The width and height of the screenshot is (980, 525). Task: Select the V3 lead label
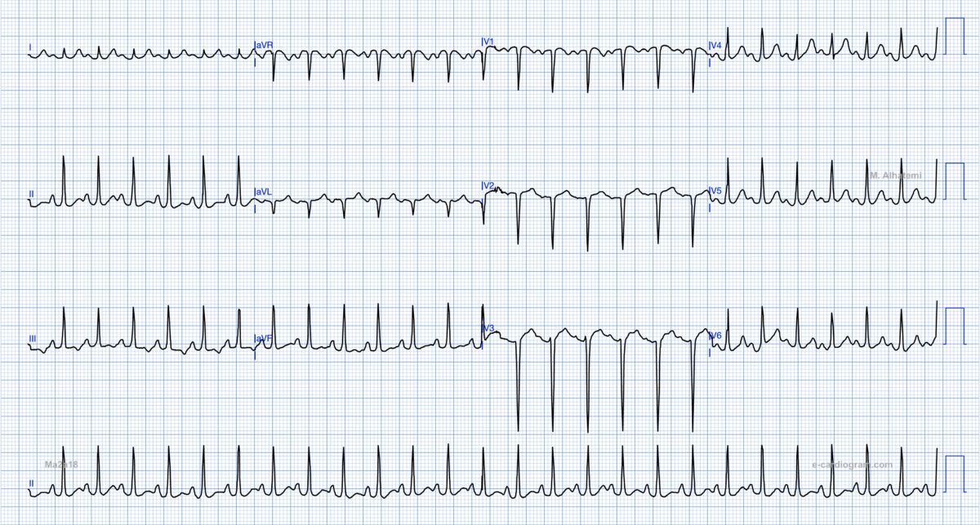click(488, 329)
